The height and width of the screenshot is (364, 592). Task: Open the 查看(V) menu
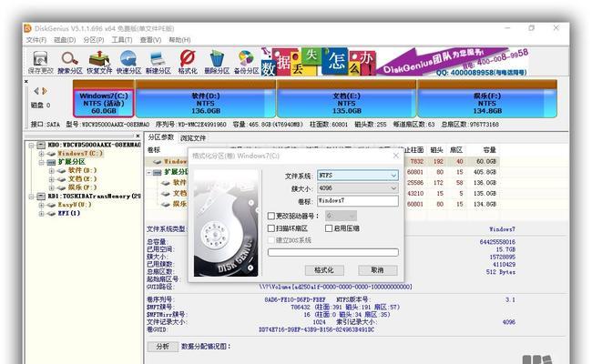point(150,40)
